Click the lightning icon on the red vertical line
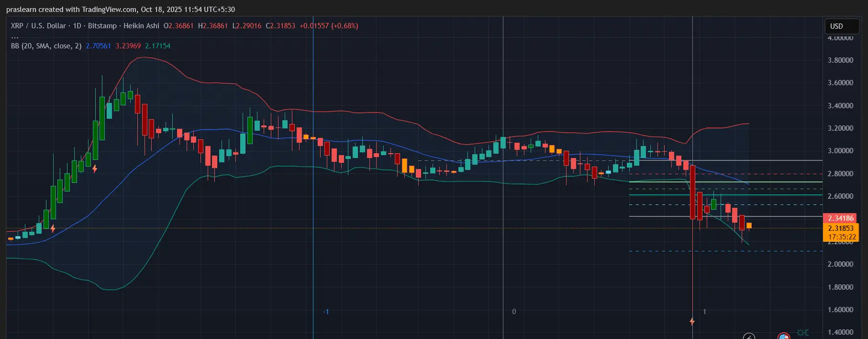 tap(692, 321)
